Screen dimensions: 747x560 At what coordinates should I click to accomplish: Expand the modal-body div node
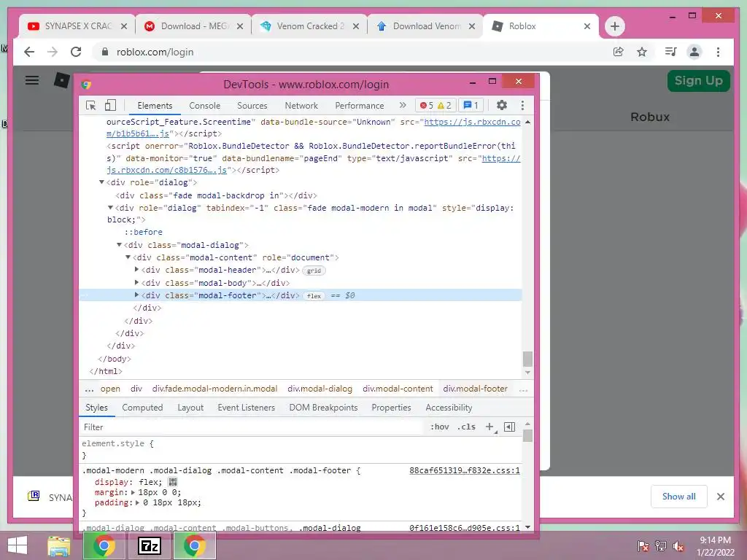click(x=136, y=282)
